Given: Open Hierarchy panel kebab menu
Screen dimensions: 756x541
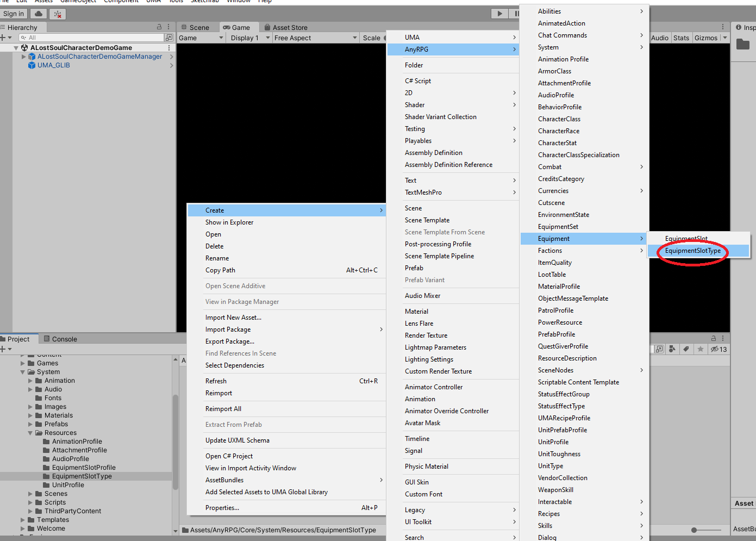Looking at the screenshot, I should (168, 27).
